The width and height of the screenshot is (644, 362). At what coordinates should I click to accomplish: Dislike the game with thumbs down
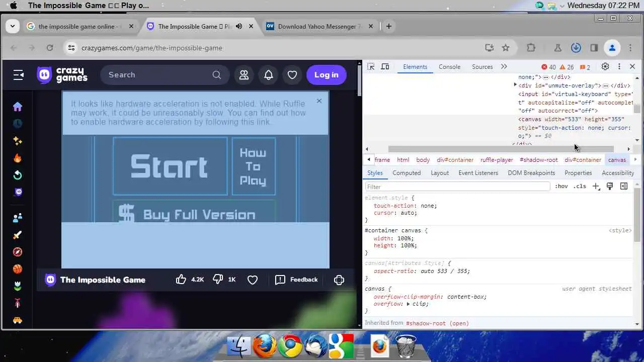[x=218, y=280]
